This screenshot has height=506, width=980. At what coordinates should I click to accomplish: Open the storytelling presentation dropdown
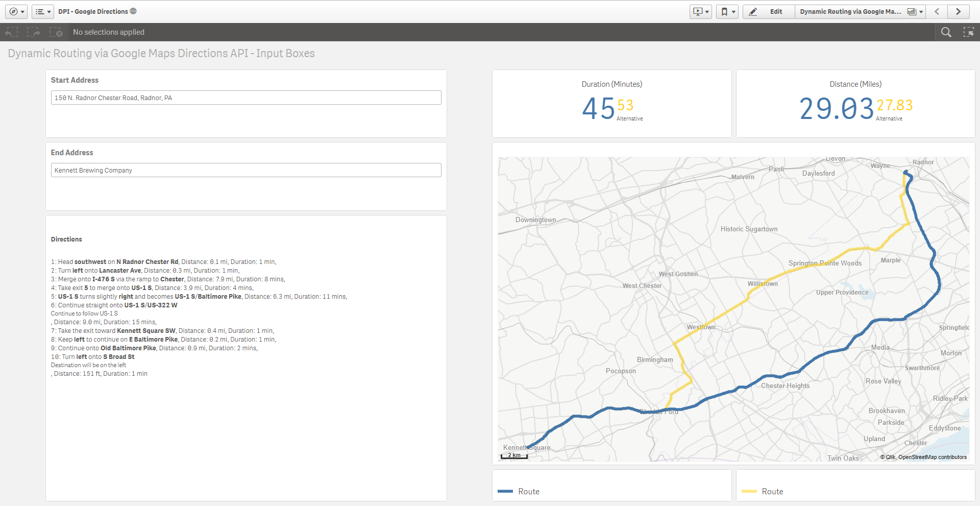[x=701, y=12]
